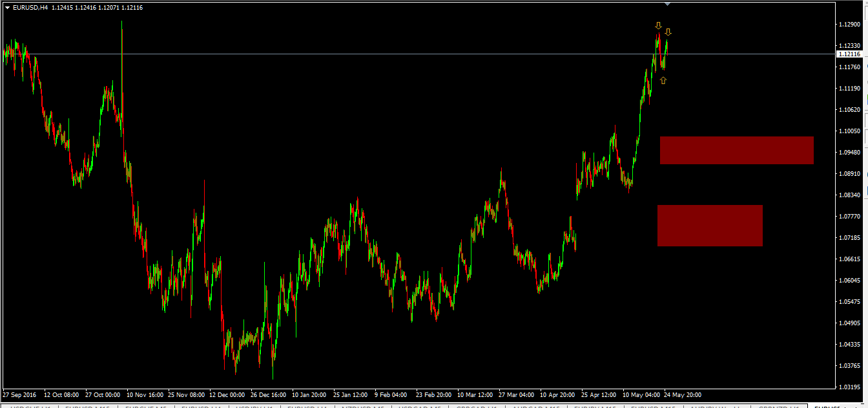Select the leftmost orange down-arrow at the chart peak
868x408 pixels.
pyautogui.click(x=658, y=26)
